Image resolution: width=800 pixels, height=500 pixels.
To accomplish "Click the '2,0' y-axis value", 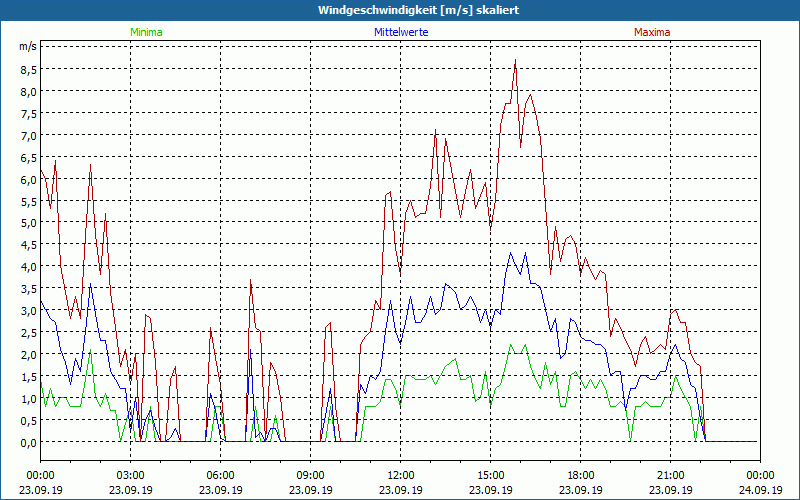I will click(x=28, y=355).
